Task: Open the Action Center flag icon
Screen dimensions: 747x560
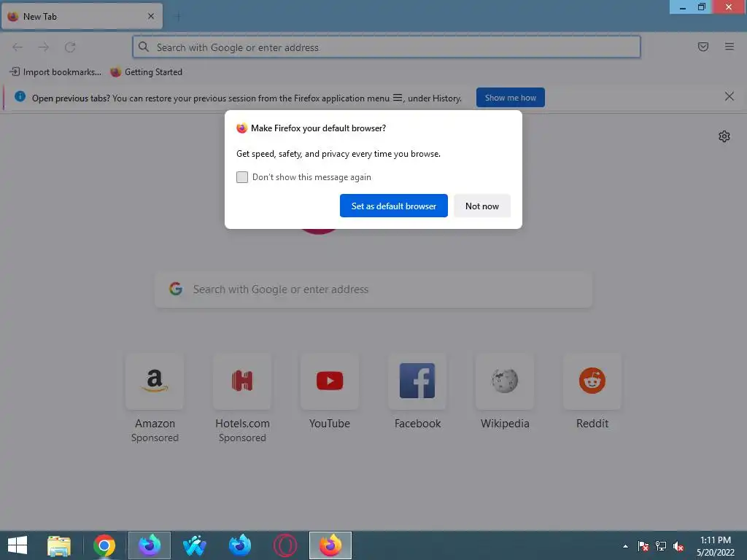Action: (643, 546)
